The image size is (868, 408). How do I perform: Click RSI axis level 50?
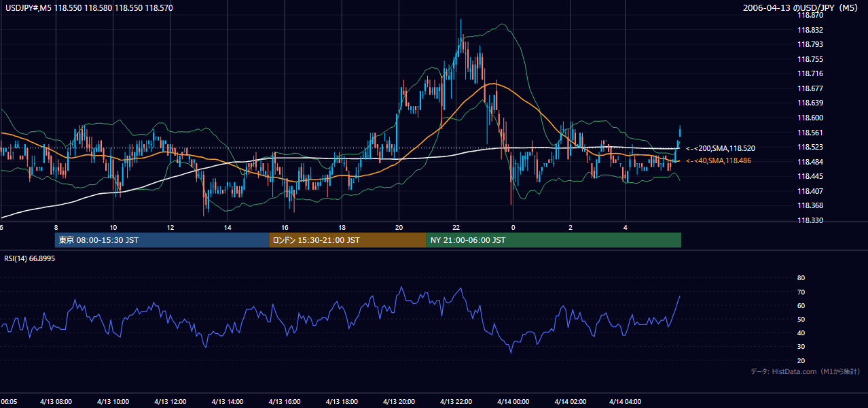pyautogui.click(x=801, y=319)
